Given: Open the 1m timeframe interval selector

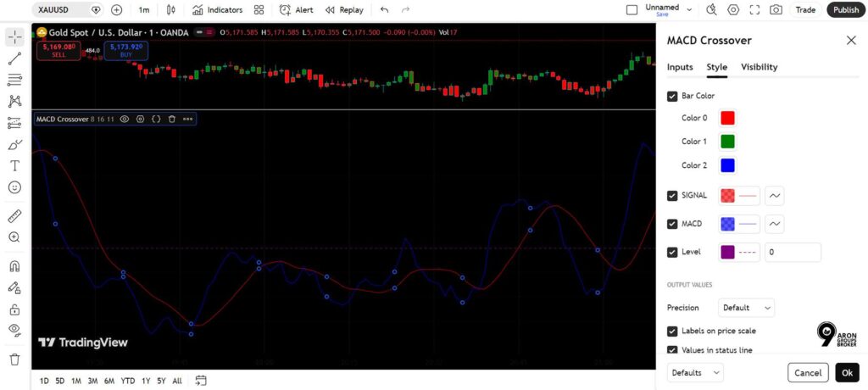Looking at the screenshot, I should 144,10.
